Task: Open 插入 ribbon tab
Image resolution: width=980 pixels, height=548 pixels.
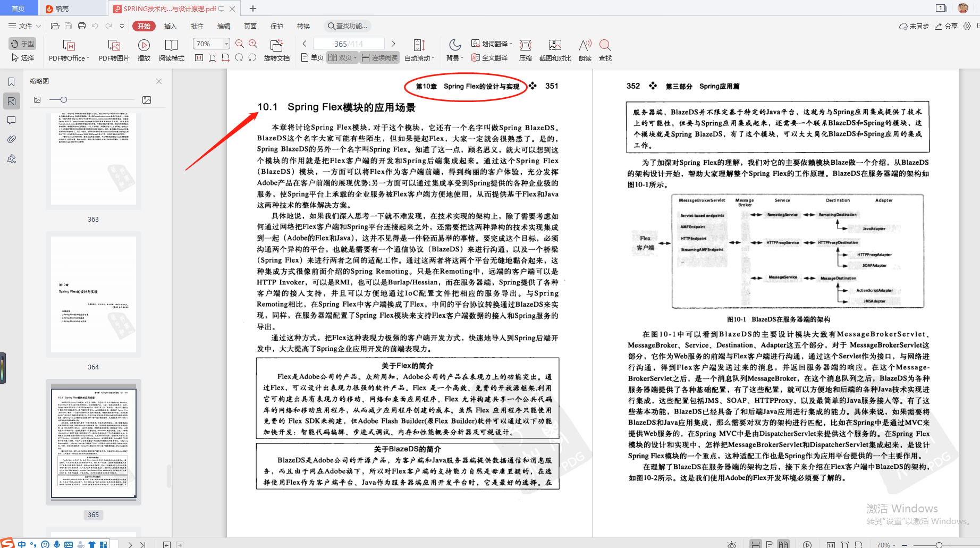Action: (x=170, y=26)
